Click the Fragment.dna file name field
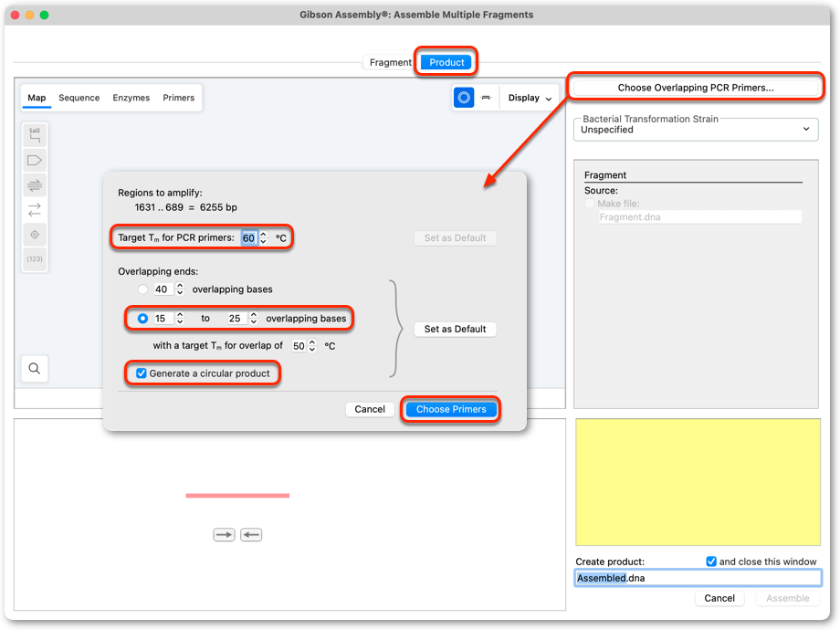 [x=699, y=217]
